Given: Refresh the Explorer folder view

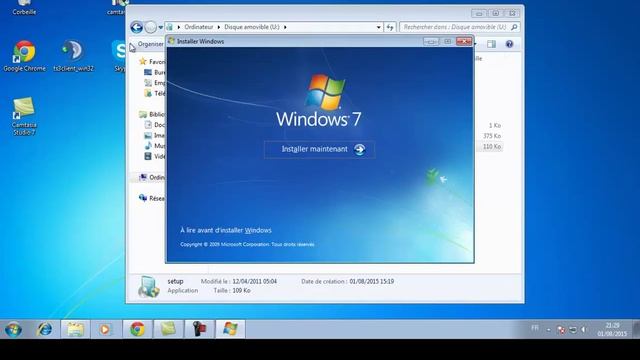Looking at the screenshot, I should coord(390,27).
